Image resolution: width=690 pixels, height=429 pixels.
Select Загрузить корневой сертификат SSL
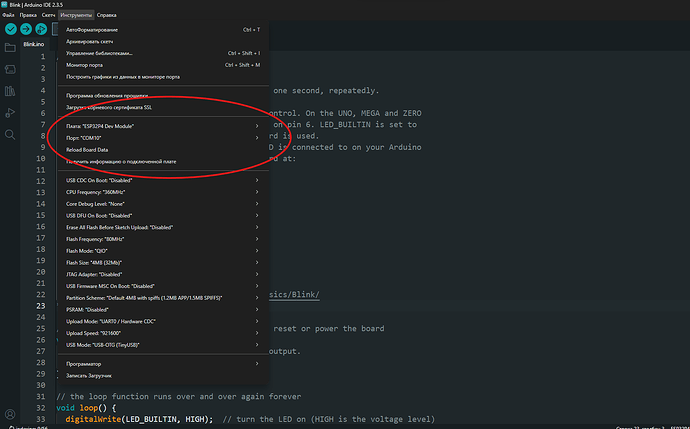coord(163,107)
